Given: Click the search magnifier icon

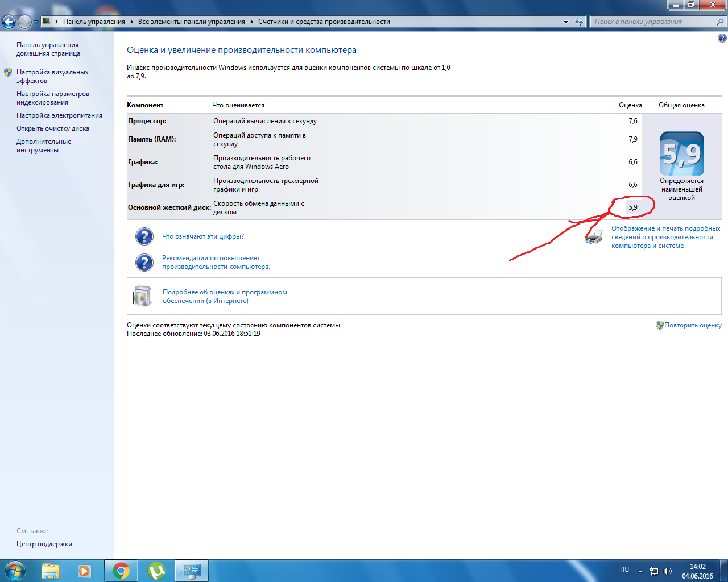Looking at the screenshot, I should point(721,22).
